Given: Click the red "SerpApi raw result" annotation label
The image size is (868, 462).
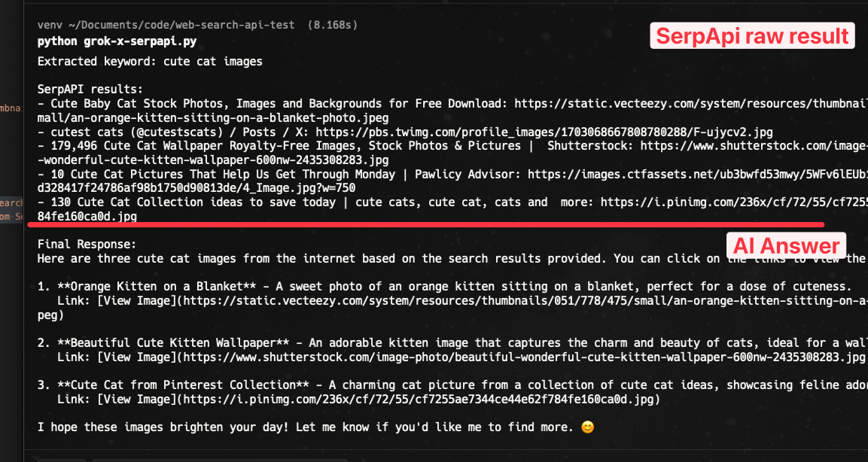Looking at the screenshot, I should 752,35.
